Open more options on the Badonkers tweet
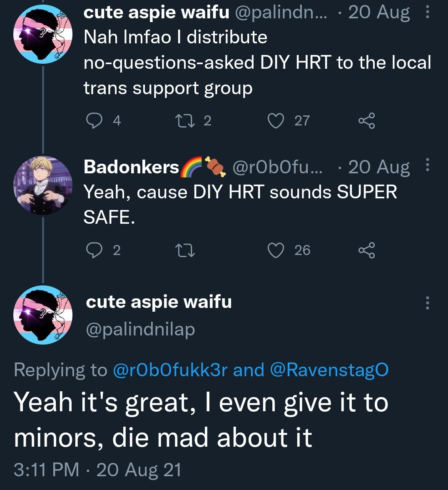This screenshot has height=490, width=448. [x=427, y=165]
